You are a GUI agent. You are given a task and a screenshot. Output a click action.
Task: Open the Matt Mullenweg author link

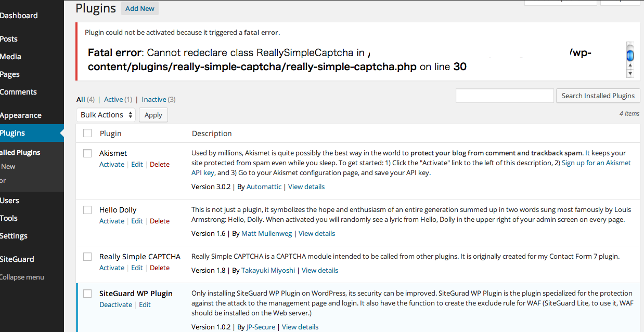(x=267, y=233)
